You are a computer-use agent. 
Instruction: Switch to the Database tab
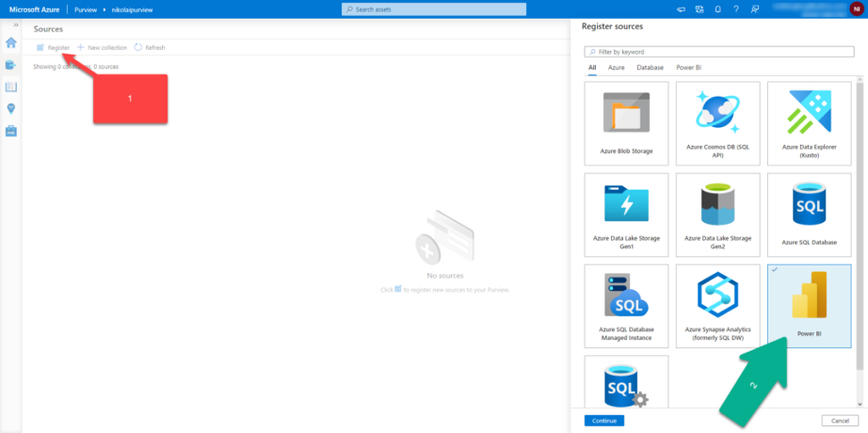click(650, 68)
